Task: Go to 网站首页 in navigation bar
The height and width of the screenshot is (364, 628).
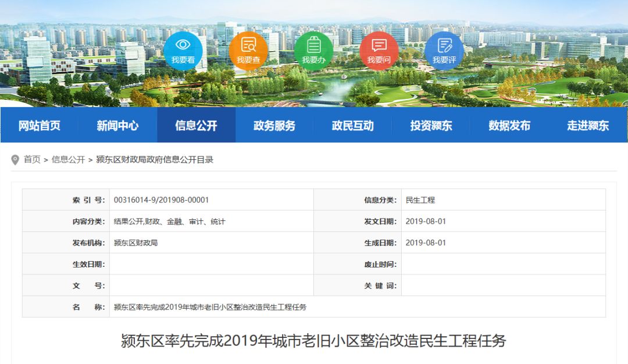Action: [40, 125]
